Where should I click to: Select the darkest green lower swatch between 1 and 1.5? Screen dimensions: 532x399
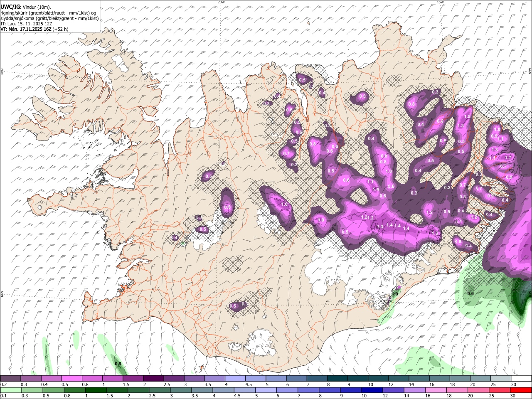coord(96,390)
